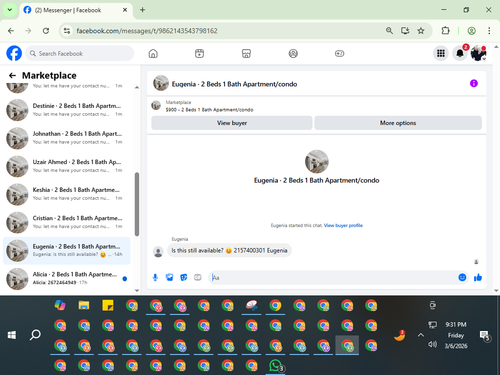Show hidden system tray icons
500x375 pixels.
[421, 335]
